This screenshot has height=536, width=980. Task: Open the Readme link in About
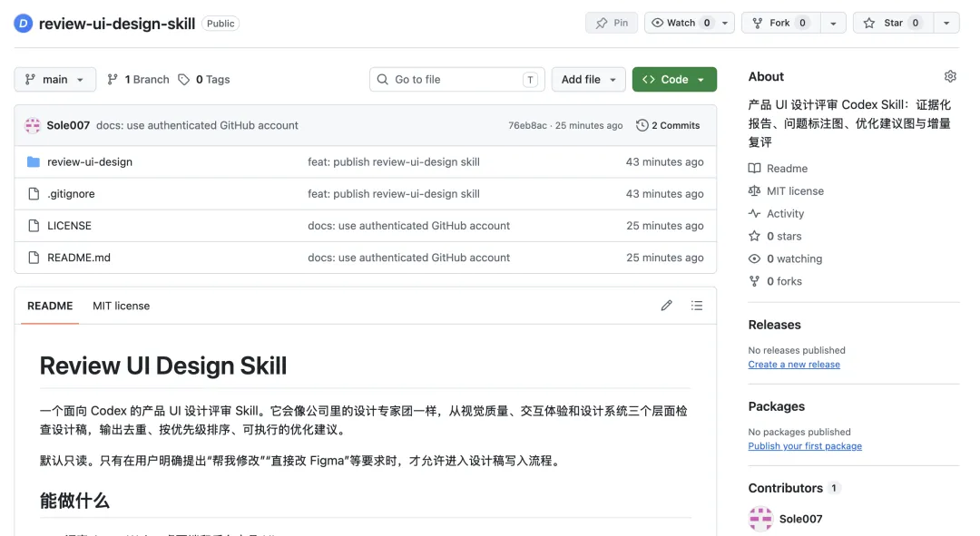click(x=787, y=168)
